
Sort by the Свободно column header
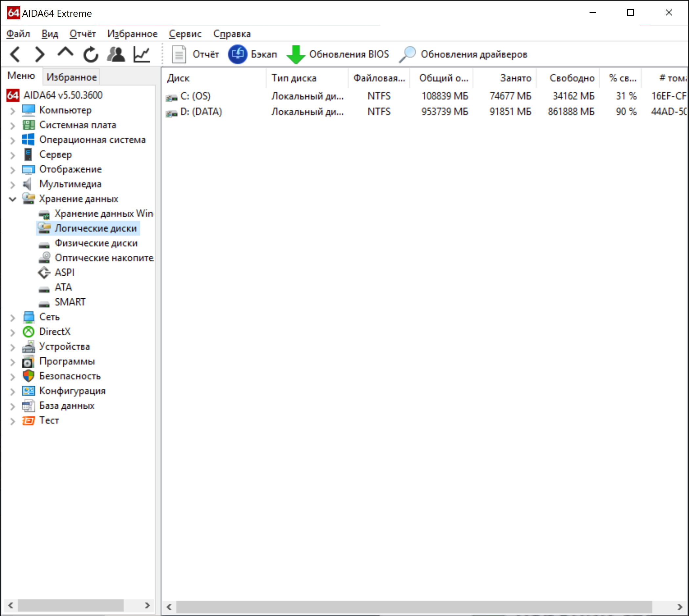coord(568,78)
